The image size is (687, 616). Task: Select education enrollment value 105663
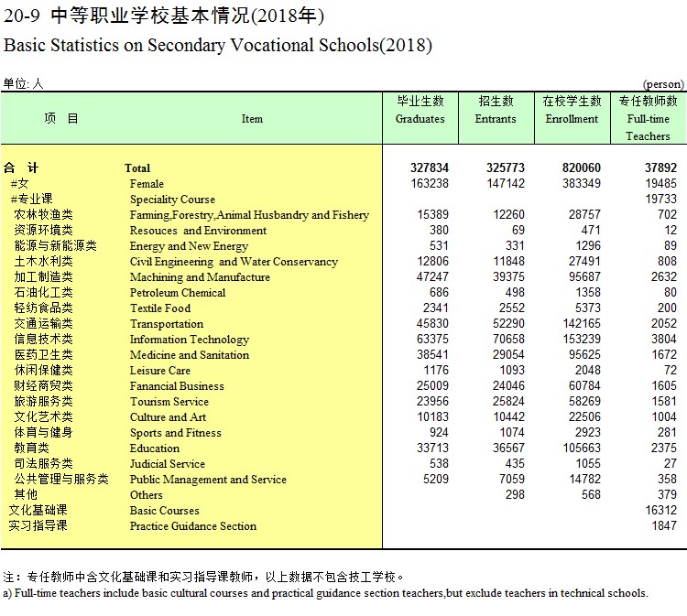(582, 448)
